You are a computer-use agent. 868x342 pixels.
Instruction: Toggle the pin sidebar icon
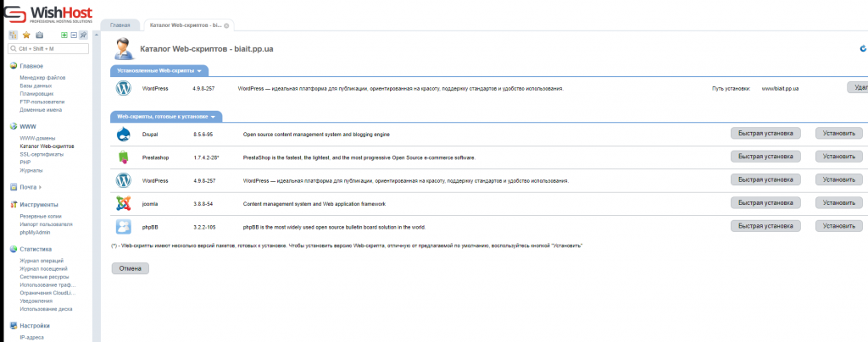point(83,36)
